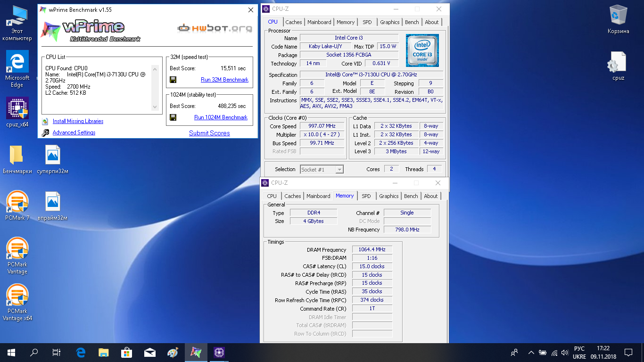The image size is (644, 362).
Task: Switch to wPrime via taskbar icon
Action: (196, 352)
